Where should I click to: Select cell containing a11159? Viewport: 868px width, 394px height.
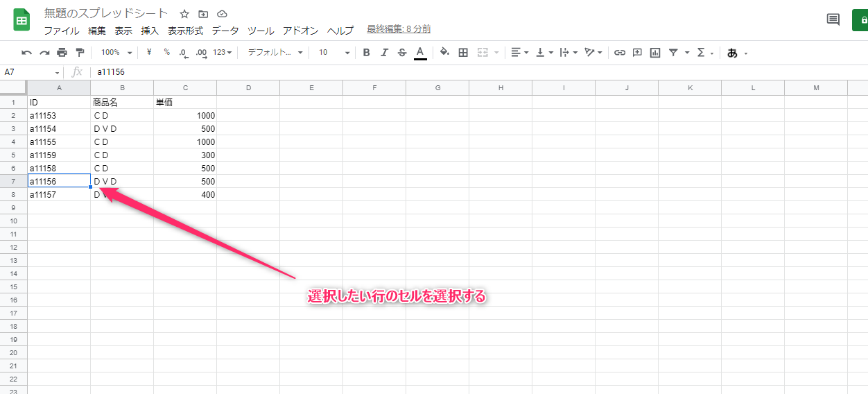pyautogui.click(x=59, y=155)
